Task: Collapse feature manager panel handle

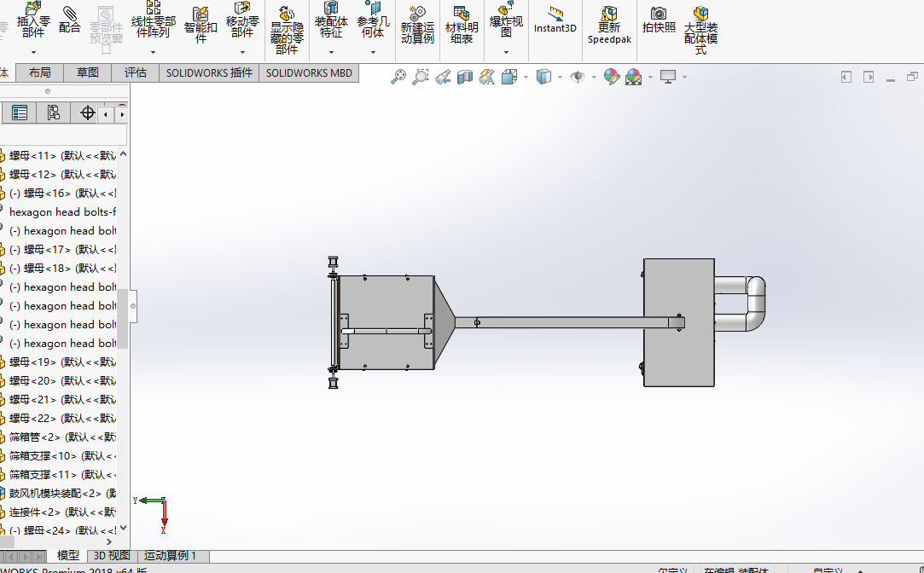Action: tap(133, 306)
